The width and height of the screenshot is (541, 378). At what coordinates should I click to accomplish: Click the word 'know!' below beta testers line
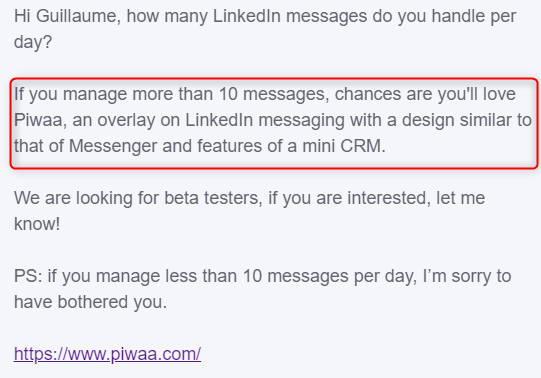coord(37,224)
